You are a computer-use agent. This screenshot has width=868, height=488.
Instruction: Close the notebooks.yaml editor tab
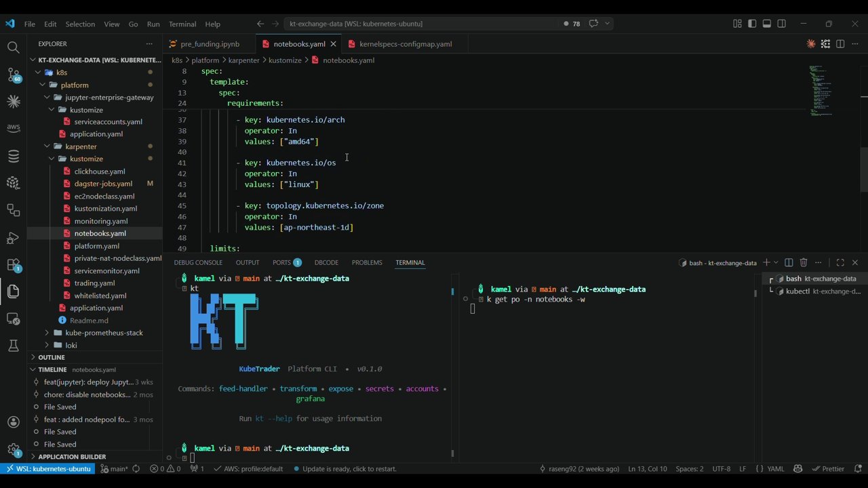coord(333,44)
